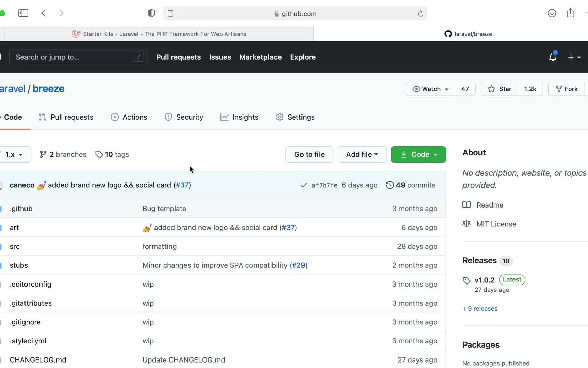Screen dimensions: 588x368
Task: View the 10 tags link
Action: (x=112, y=154)
